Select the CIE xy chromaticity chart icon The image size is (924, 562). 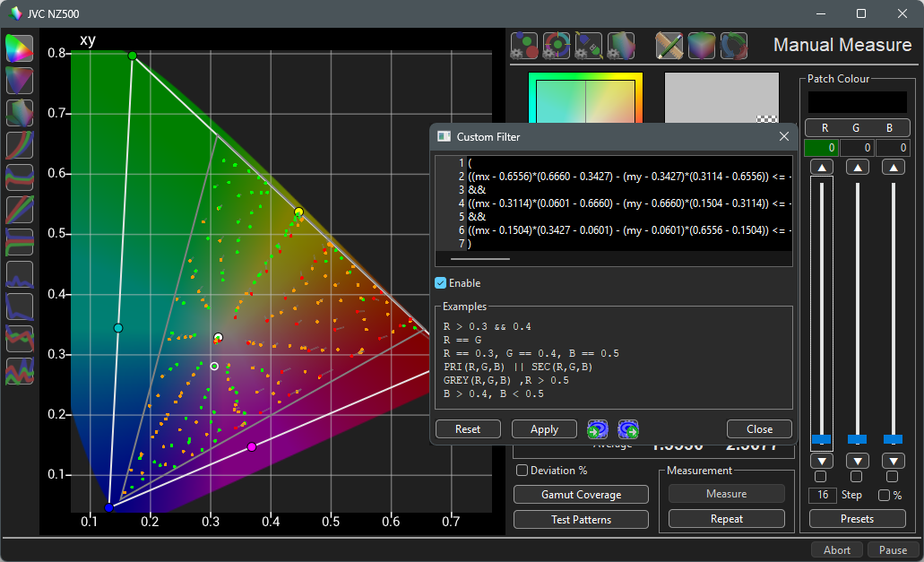20,48
